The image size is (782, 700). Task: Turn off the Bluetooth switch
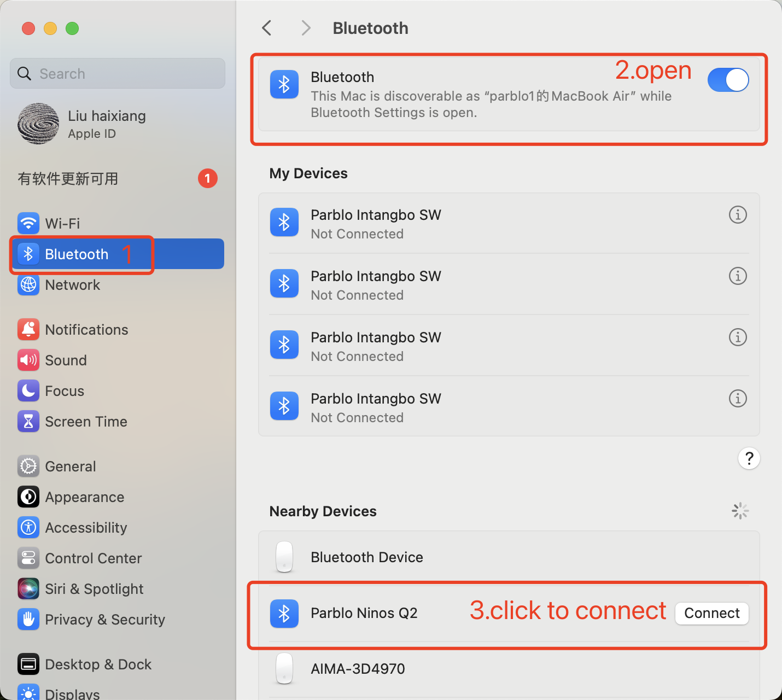tap(728, 80)
